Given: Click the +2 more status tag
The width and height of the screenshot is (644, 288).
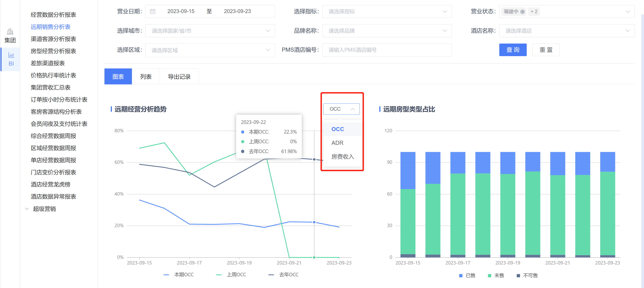Looking at the screenshot, I should click(x=534, y=12).
